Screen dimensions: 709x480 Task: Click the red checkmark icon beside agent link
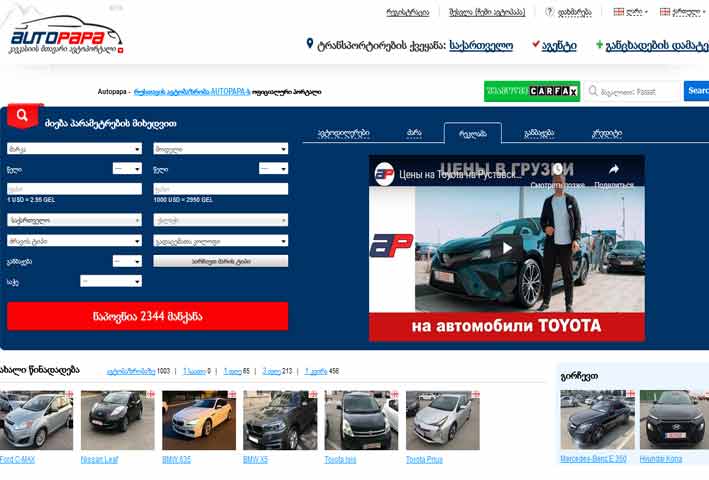(536, 44)
